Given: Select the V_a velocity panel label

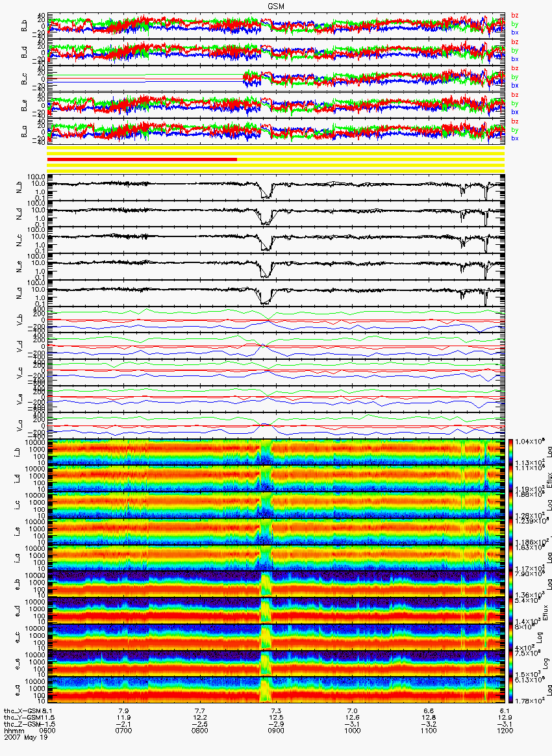Looking at the screenshot, I should (x=19, y=425).
